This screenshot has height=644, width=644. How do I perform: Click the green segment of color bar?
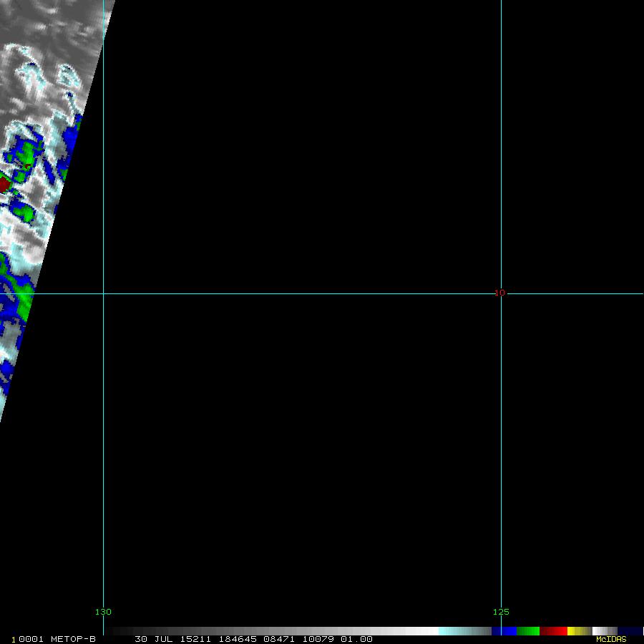click(528, 631)
